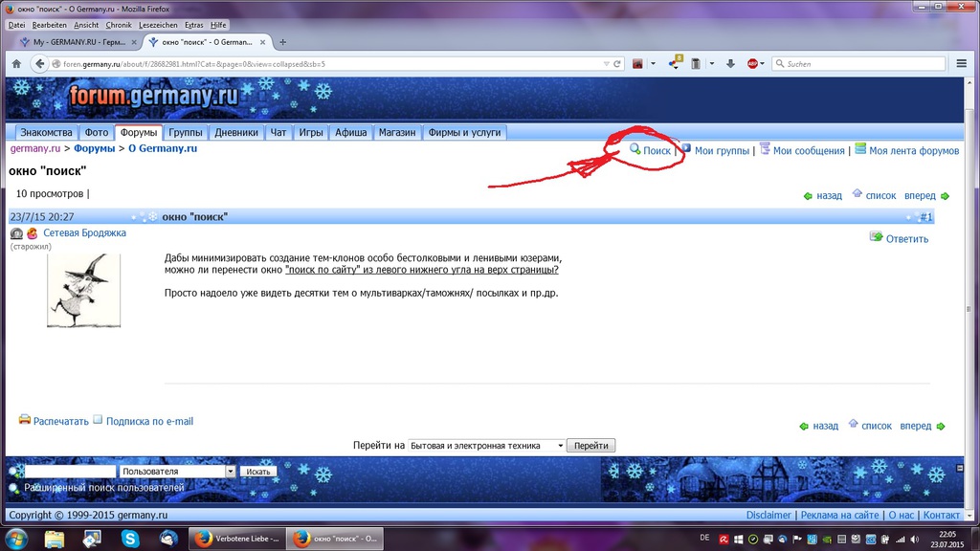Open the Знакомства site tab
980x551 pixels.
tap(46, 132)
